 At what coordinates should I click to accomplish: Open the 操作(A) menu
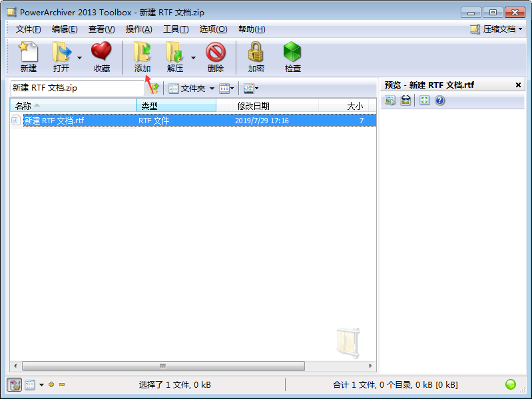(x=138, y=29)
